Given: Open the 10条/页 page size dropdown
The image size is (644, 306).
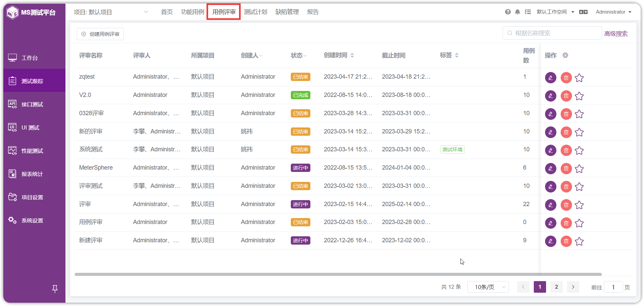Looking at the screenshot, I should point(488,287).
